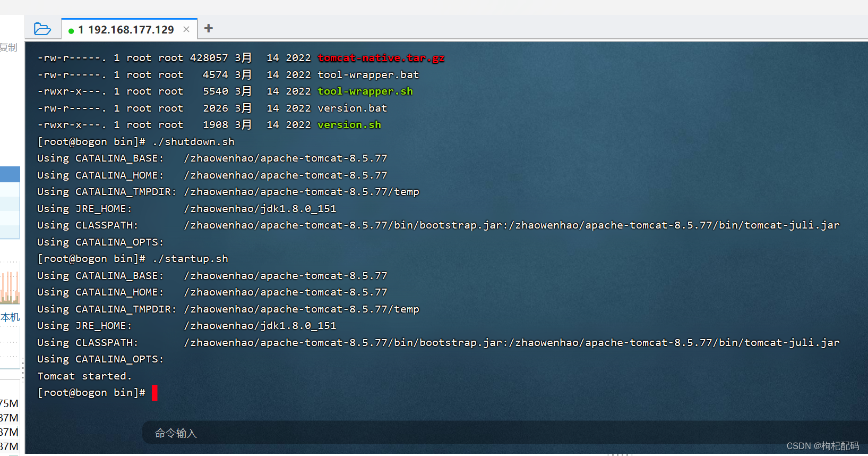The height and width of the screenshot is (456, 868).
Task: Click the ./startup.sh command line
Action: 133,259
